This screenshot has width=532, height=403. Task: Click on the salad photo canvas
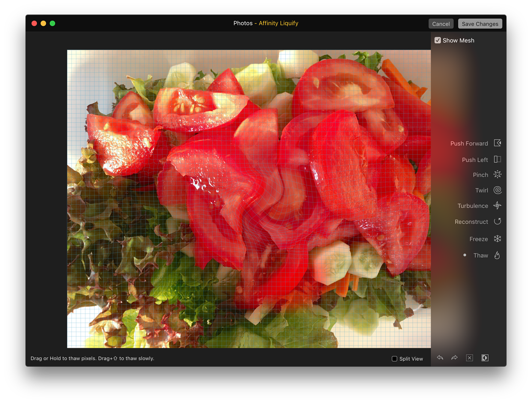[249, 199]
